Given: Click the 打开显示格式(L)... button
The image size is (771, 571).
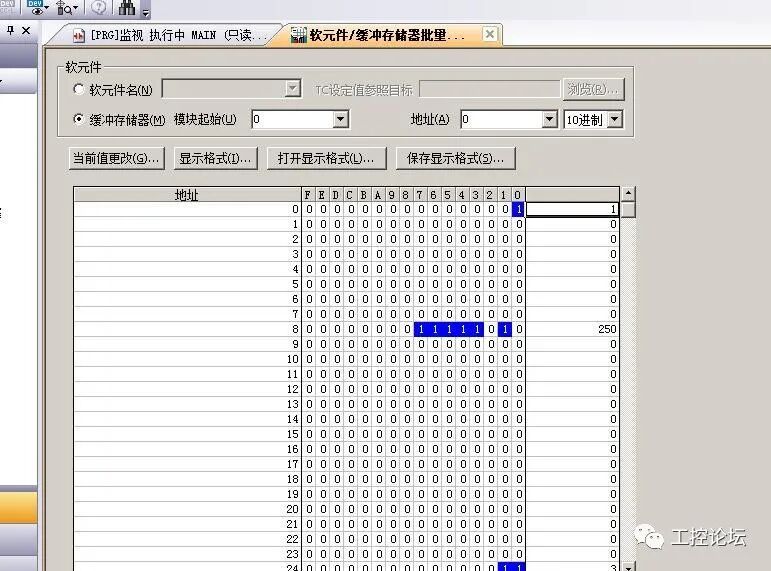Looking at the screenshot, I should [x=326, y=158].
